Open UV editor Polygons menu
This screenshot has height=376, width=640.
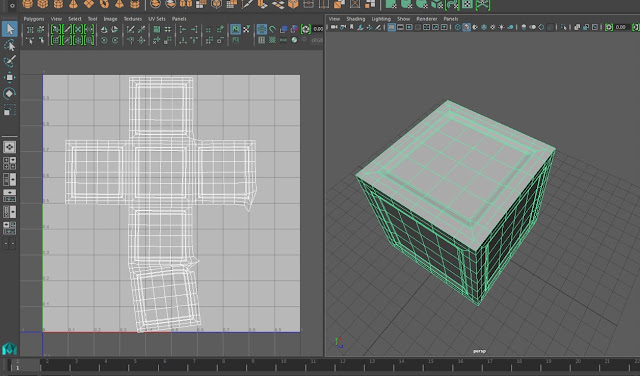click(x=34, y=19)
